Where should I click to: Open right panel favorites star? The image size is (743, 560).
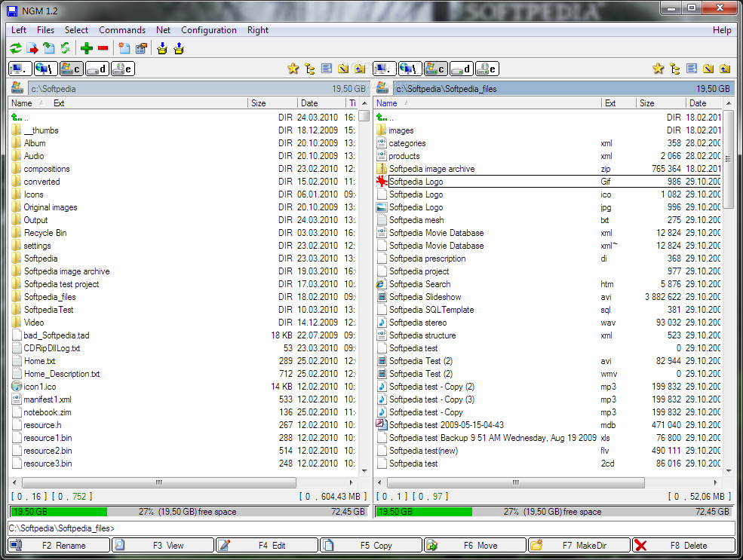[659, 69]
